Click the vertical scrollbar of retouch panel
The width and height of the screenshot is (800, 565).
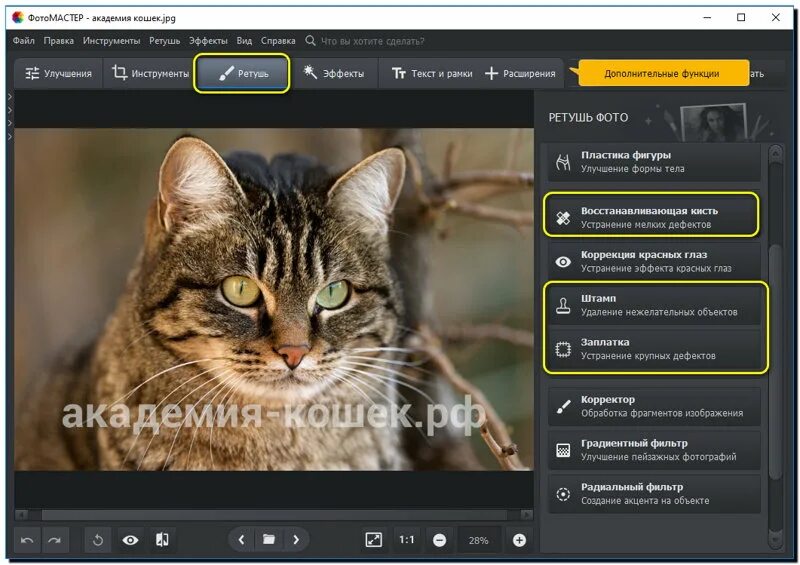tap(776, 362)
